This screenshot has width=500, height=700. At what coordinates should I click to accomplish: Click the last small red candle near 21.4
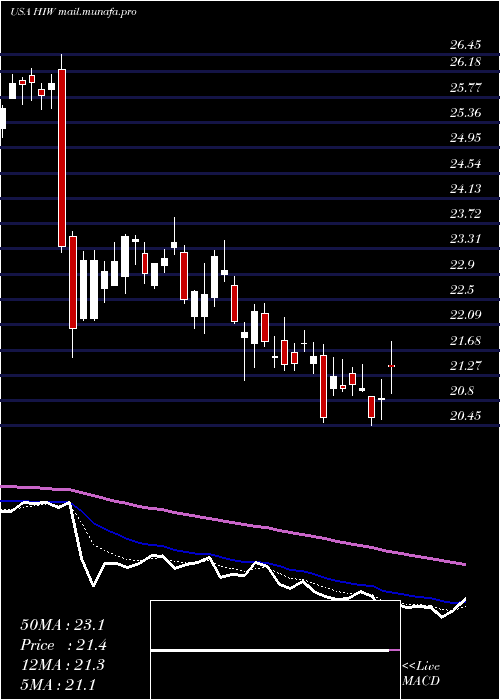tap(392, 366)
